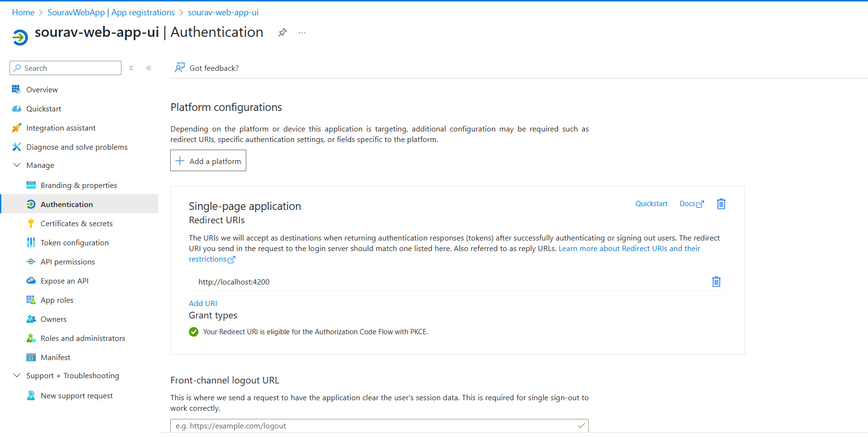Click the Add a platform button
This screenshot has width=868, height=438.
tap(208, 161)
